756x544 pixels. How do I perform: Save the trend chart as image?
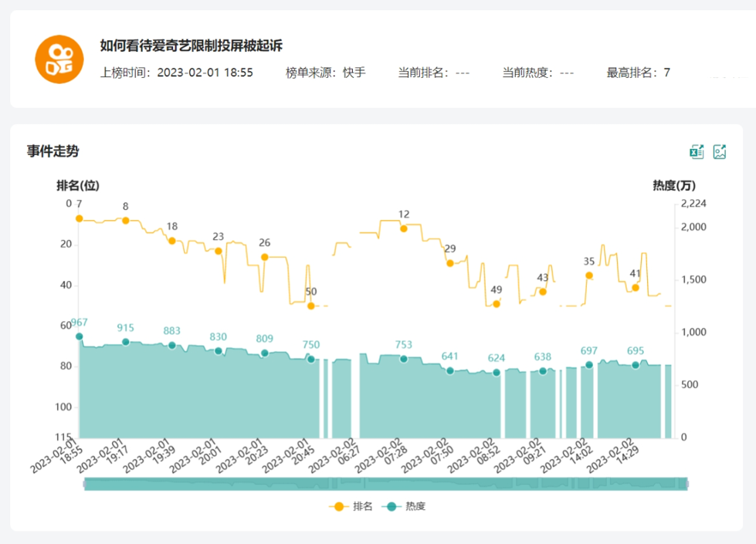[x=720, y=152]
